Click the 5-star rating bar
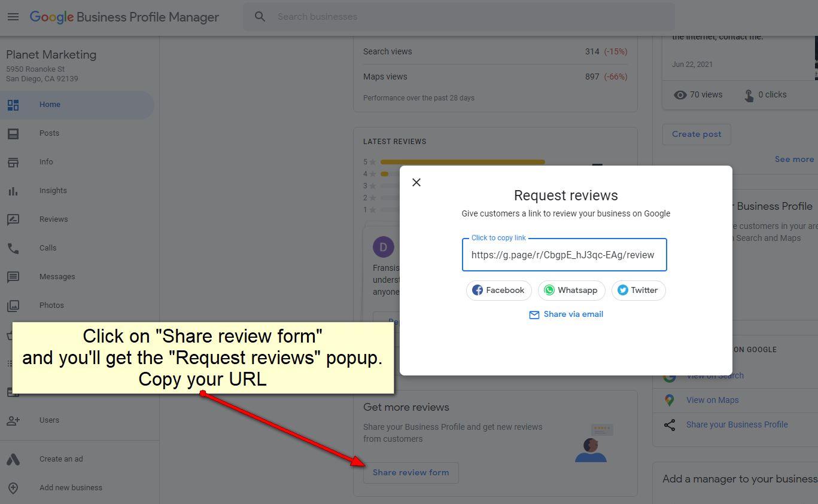 [463, 162]
